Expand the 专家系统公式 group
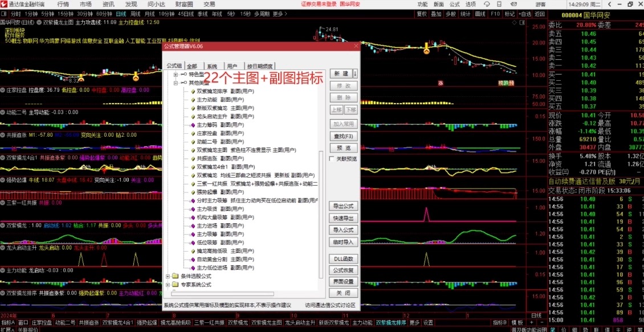This screenshot has width=644, height=332. pyautogui.click(x=167, y=284)
